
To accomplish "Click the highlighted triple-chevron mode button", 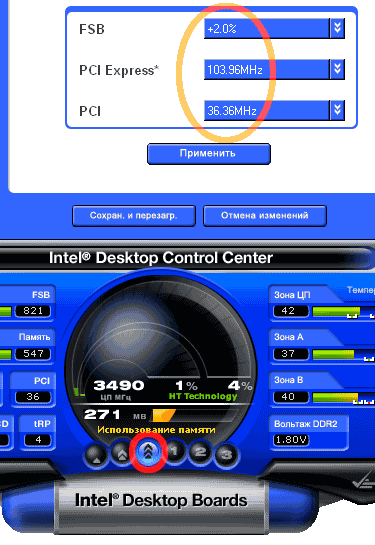I will (x=148, y=452).
